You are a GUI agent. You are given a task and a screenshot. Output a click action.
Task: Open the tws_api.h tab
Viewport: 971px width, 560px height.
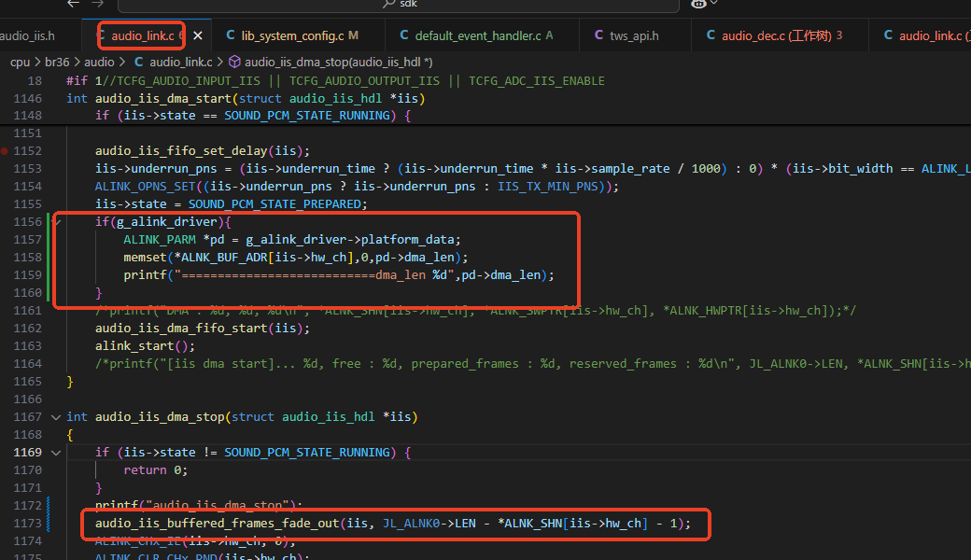coord(626,35)
